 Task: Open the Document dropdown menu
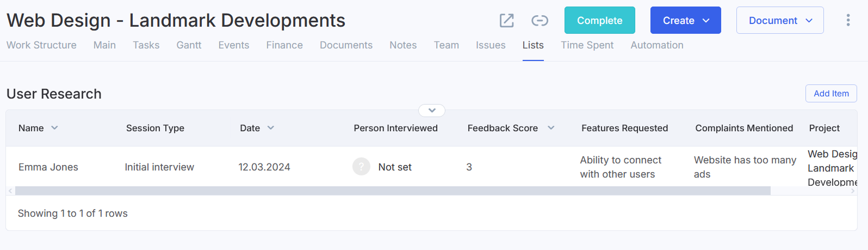click(780, 20)
